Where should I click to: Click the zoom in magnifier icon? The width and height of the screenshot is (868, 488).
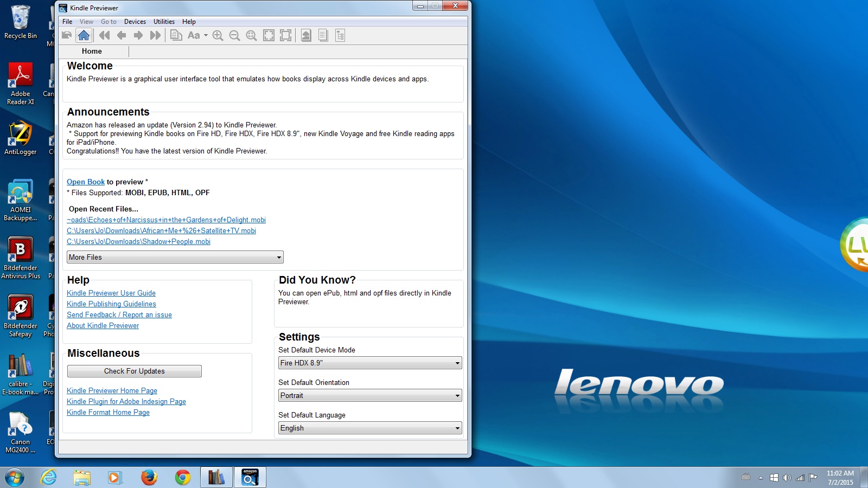coord(218,36)
